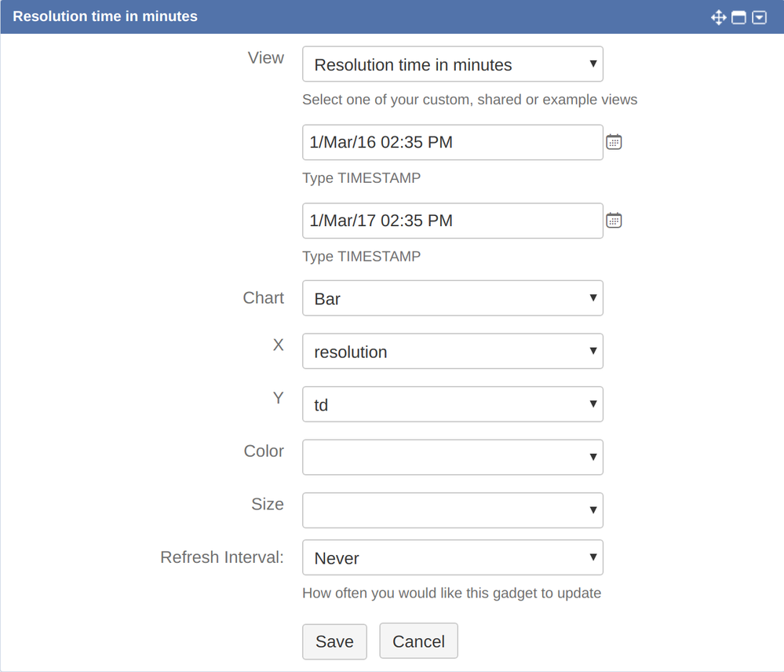Open the Chart dropdown set to Bar
The image size is (784, 672).
point(452,298)
